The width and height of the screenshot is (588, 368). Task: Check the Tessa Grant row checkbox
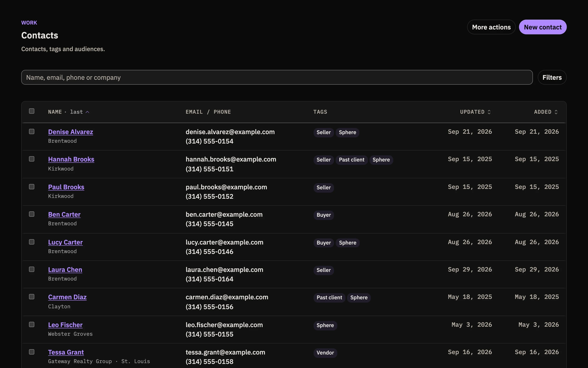click(32, 352)
